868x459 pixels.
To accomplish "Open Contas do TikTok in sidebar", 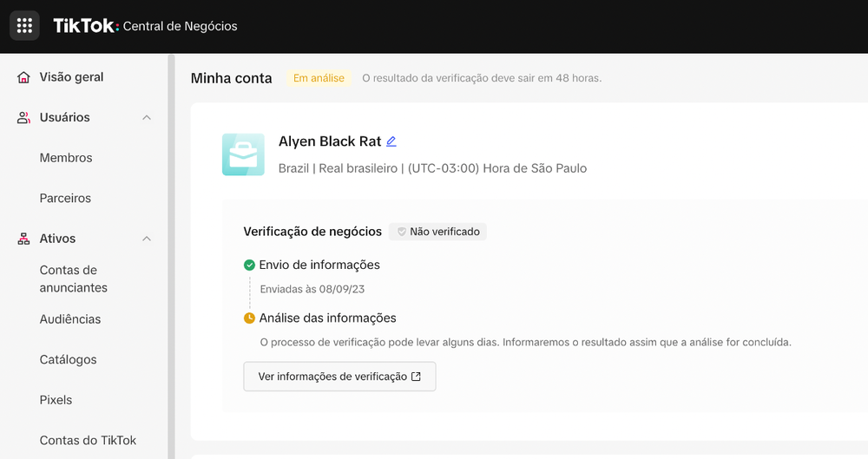I will pyautogui.click(x=88, y=440).
